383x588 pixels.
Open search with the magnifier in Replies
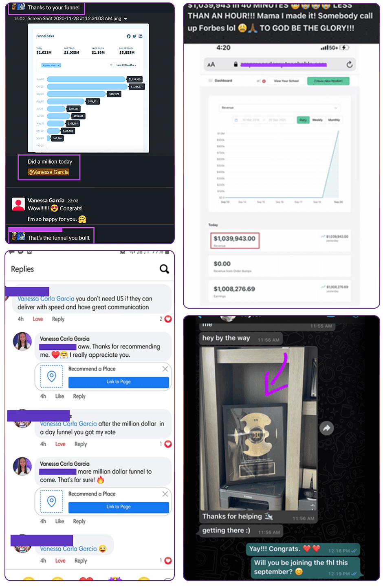(x=164, y=269)
